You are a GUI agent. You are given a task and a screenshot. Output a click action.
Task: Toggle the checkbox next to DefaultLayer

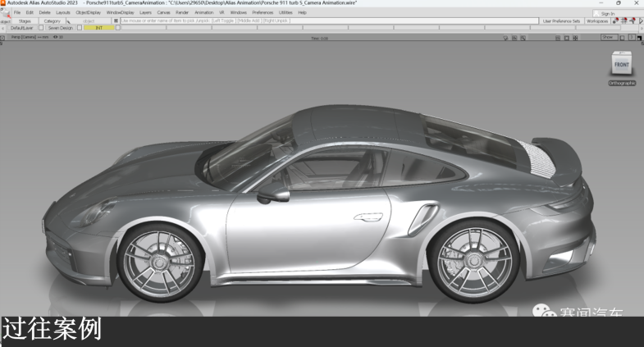41,28
